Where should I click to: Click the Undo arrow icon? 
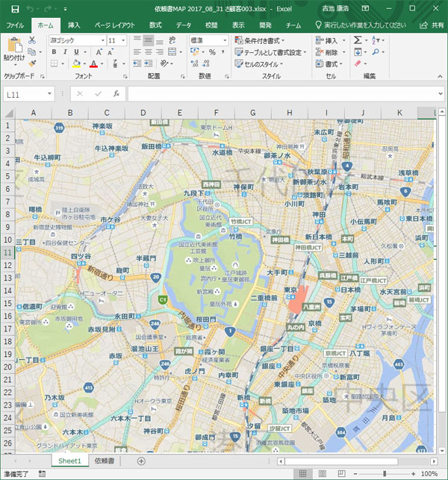(30, 9)
